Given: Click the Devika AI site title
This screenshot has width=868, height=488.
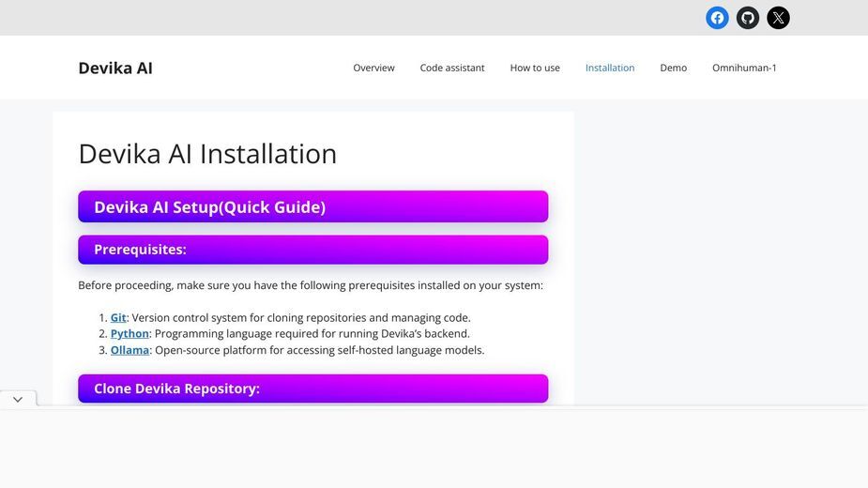Looking at the screenshot, I should tap(115, 68).
